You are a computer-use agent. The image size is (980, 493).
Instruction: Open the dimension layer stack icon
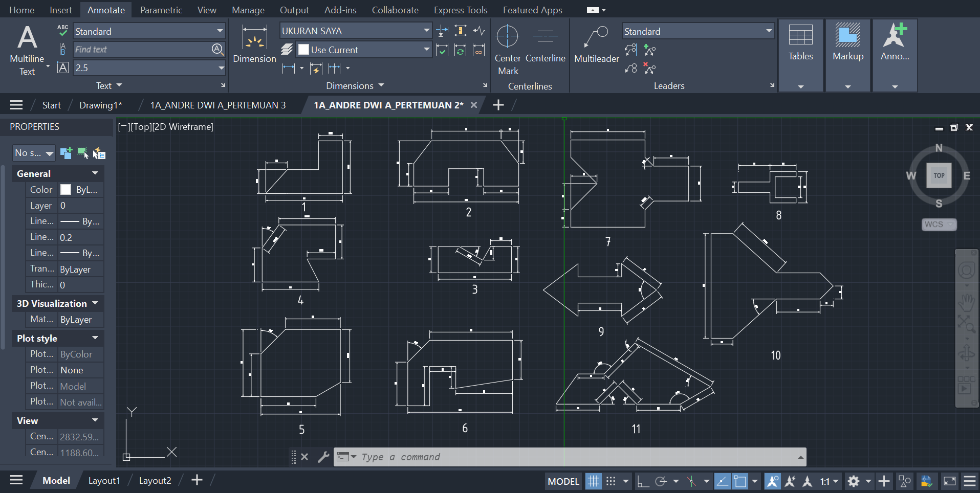[287, 50]
